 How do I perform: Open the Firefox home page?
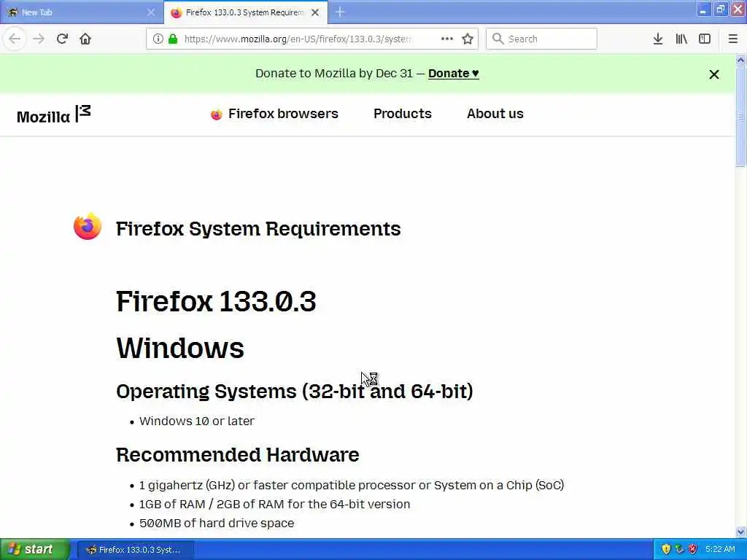pos(85,39)
